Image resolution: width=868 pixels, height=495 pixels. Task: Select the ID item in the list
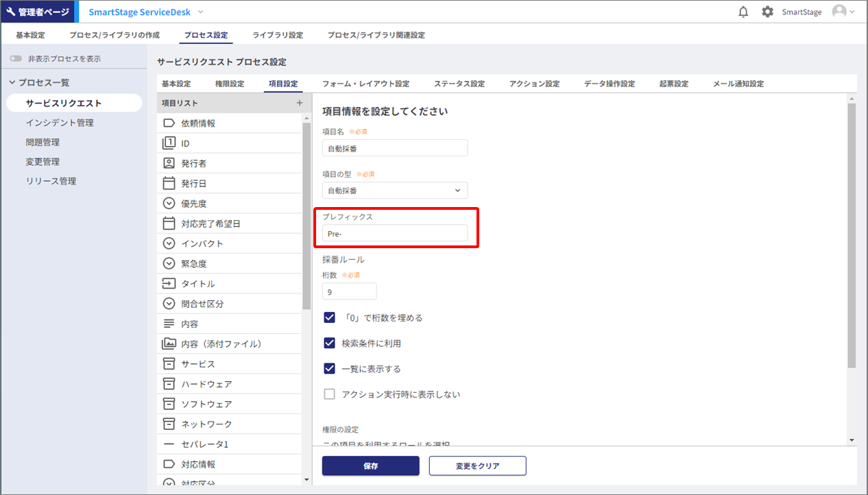185,143
